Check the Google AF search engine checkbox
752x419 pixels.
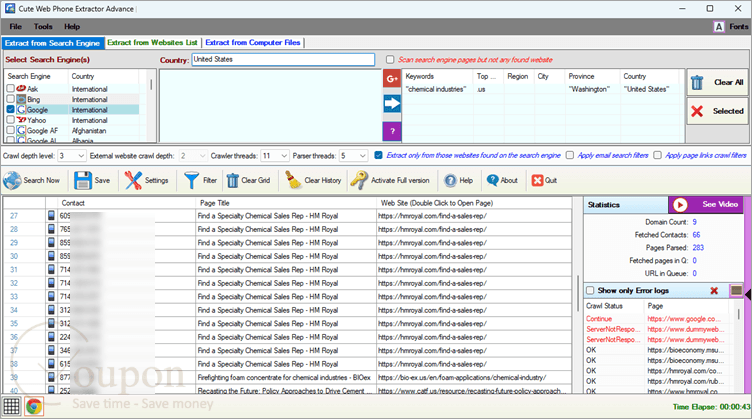(x=11, y=130)
